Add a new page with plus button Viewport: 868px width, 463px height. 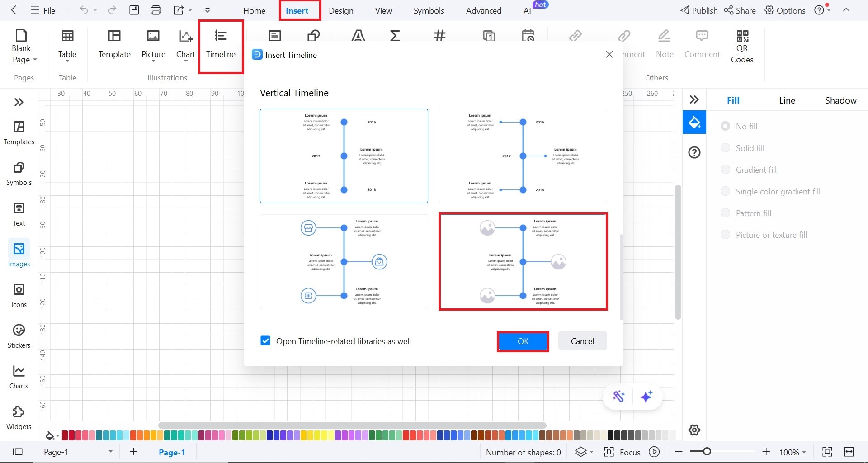(134, 451)
